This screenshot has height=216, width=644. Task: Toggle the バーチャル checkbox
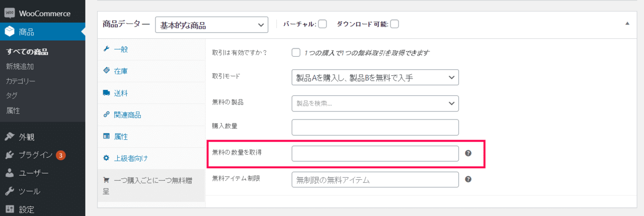click(x=323, y=24)
